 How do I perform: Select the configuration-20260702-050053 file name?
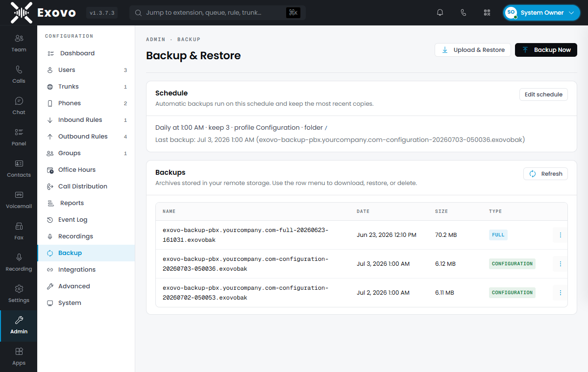(x=245, y=293)
